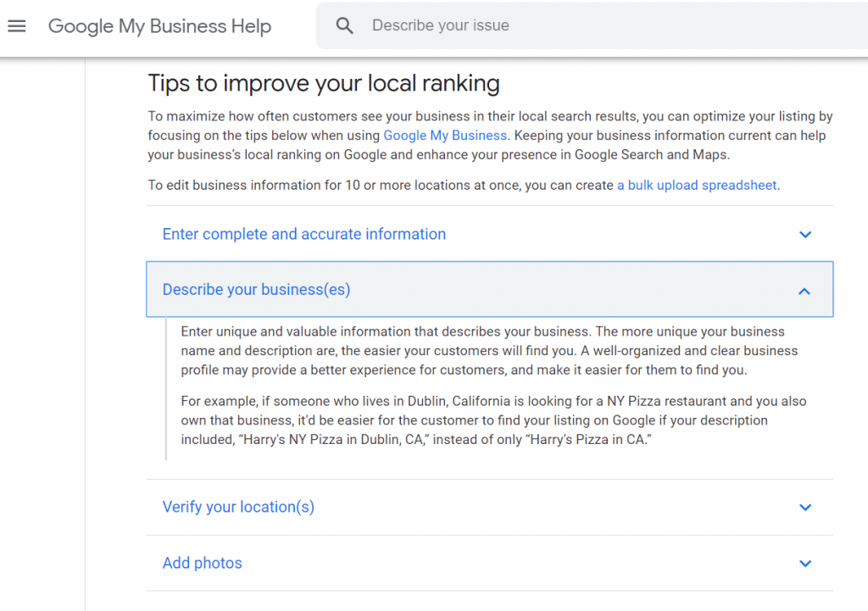Click up chevron on Describe your business(es) row
Image resolution: width=868 pixels, height=611 pixels.
[804, 291]
